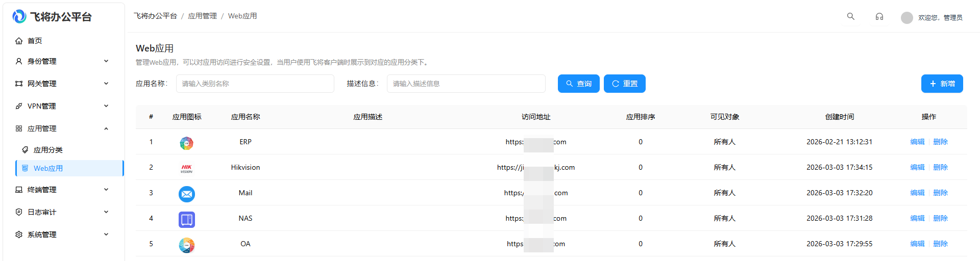Viewport: 980px width, 261px height.
Task: Click the 查询 search button
Action: tap(579, 84)
